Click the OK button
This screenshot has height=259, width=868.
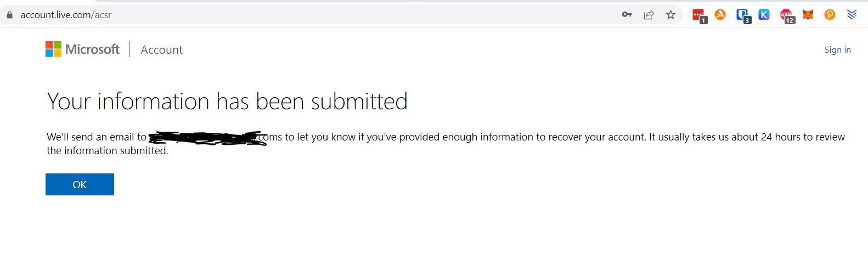[80, 184]
